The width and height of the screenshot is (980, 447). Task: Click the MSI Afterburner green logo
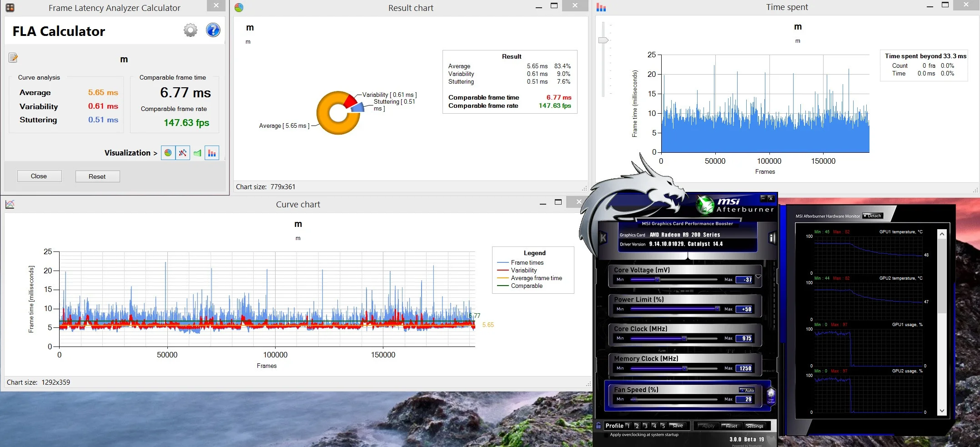click(x=706, y=205)
